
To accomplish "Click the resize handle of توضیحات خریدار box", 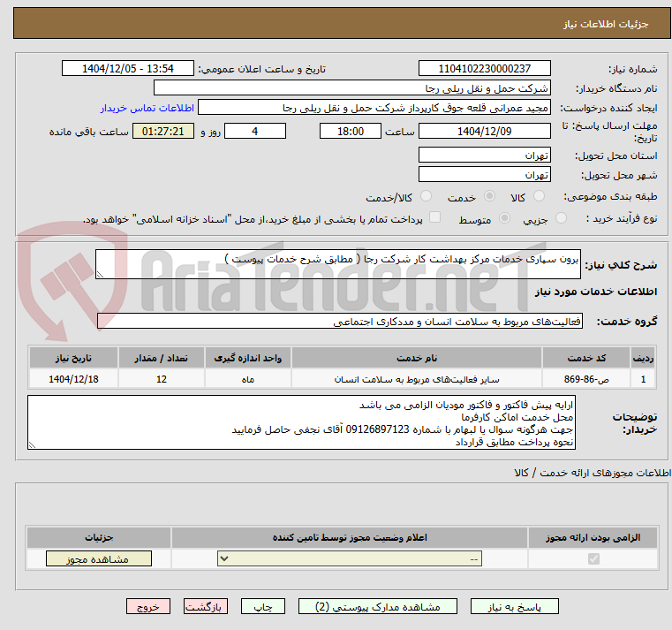I will pyautogui.click(x=32, y=445).
